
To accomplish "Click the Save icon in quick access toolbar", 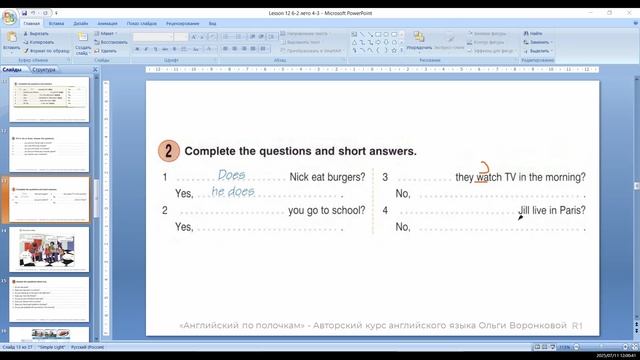I will tap(24, 13).
